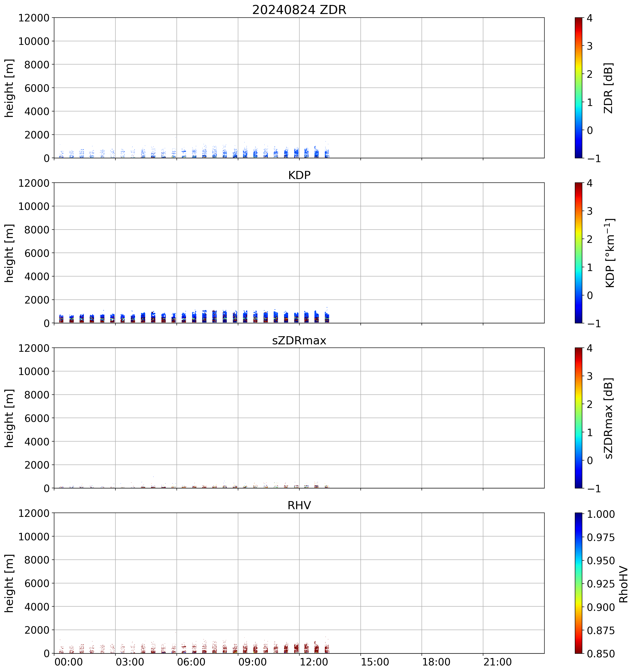
Task: Click the sZDRmax panel title
Action: pos(299,340)
